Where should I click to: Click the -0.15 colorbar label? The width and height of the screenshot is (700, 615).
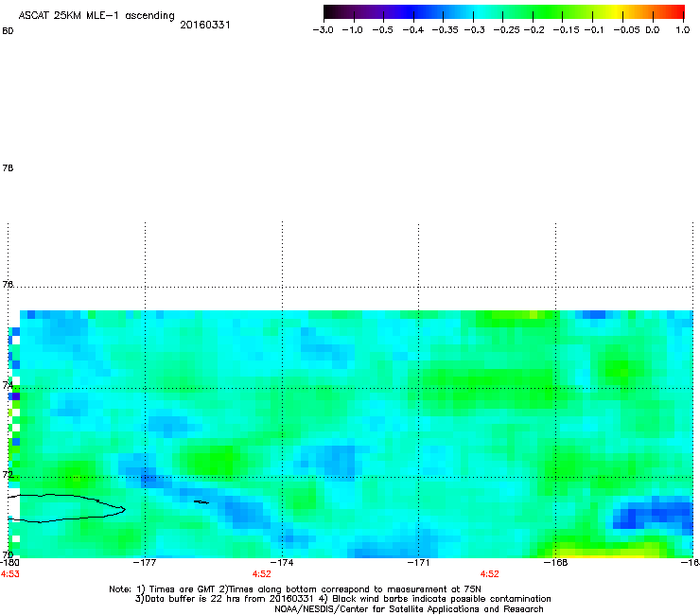click(566, 30)
